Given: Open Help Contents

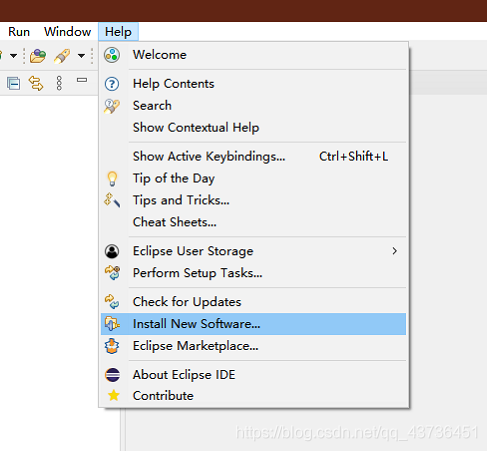Looking at the screenshot, I should click(x=253, y=84).
